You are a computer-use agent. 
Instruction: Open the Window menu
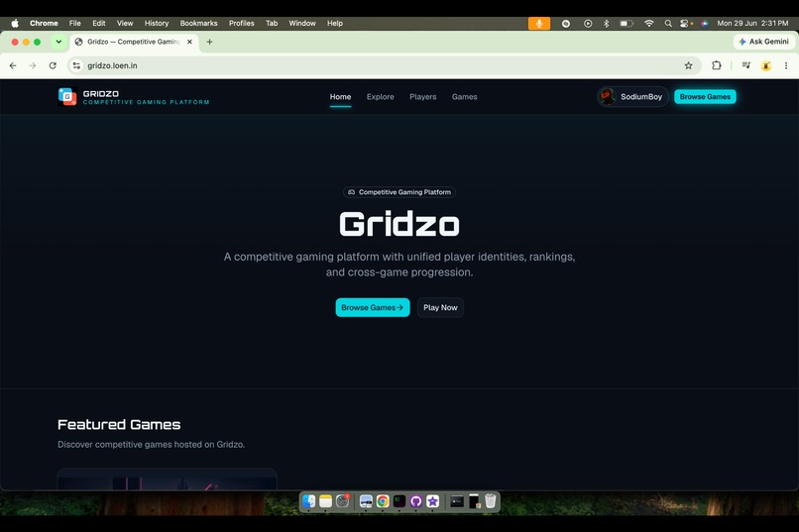[302, 24]
